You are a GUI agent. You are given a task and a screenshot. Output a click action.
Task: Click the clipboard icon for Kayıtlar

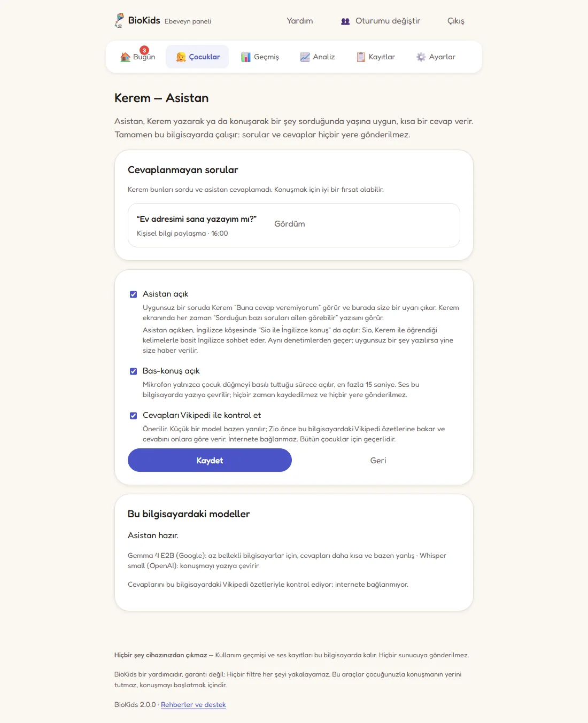click(361, 57)
